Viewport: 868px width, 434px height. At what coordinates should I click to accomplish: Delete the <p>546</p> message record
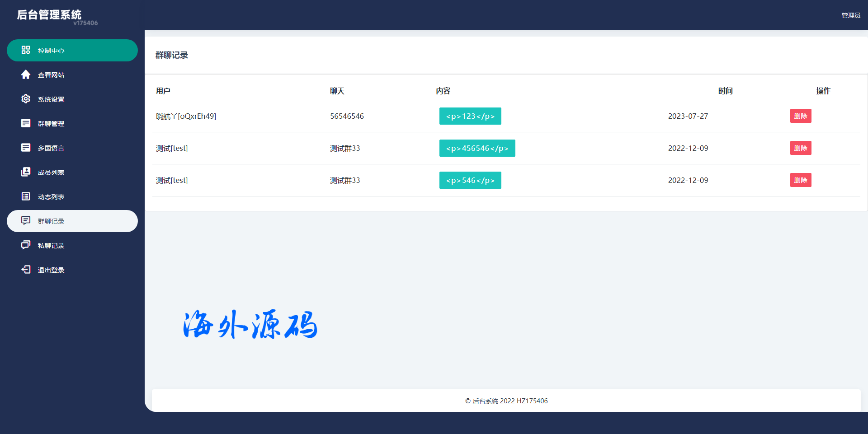pos(800,180)
